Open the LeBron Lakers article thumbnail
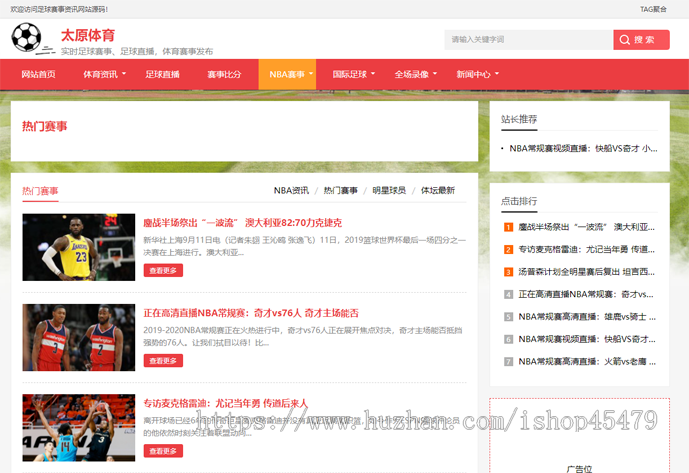Image resolution: width=689 pixels, height=473 pixels. pyautogui.click(x=79, y=247)
